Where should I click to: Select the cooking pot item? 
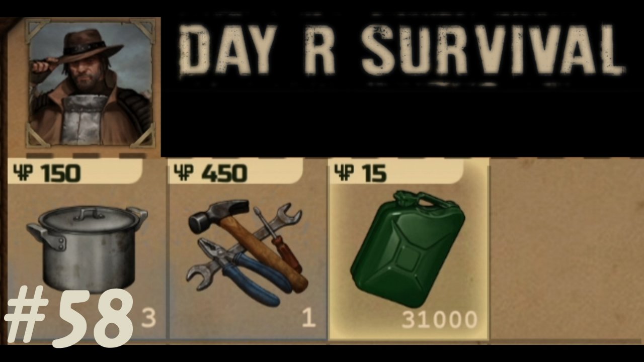click(87, 248)
